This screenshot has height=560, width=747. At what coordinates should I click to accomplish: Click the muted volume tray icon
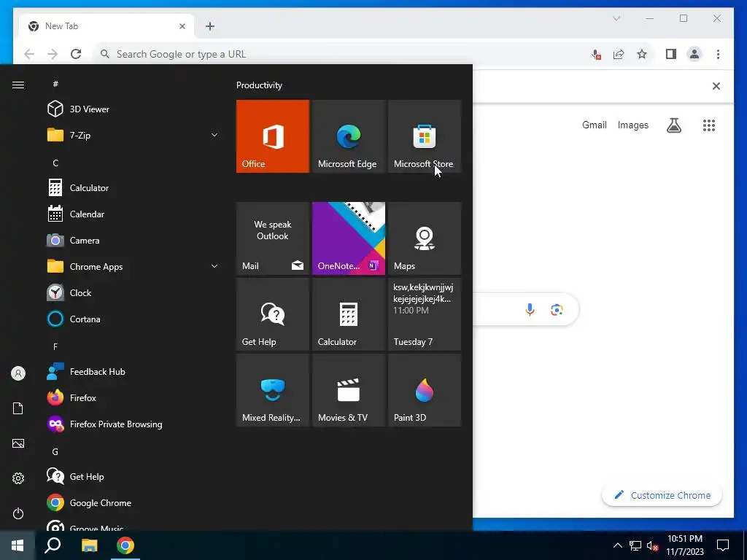(653, 545)
